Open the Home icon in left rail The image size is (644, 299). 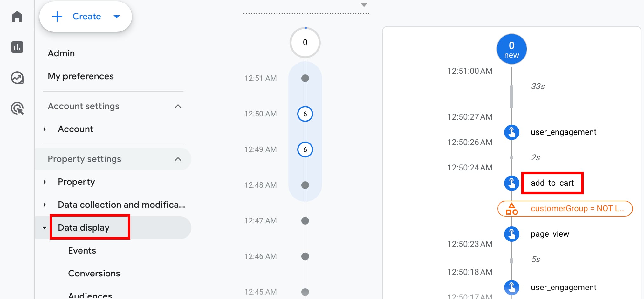(x=17, y=17)
